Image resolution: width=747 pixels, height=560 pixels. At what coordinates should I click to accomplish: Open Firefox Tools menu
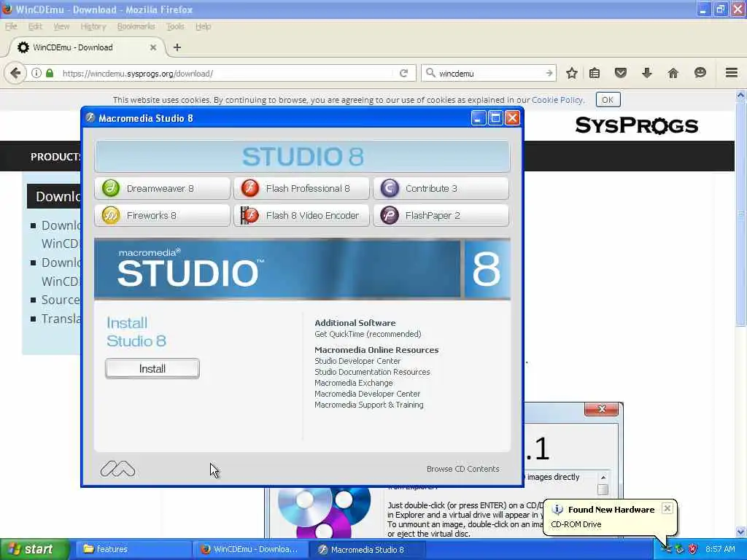tap(175, 27)
